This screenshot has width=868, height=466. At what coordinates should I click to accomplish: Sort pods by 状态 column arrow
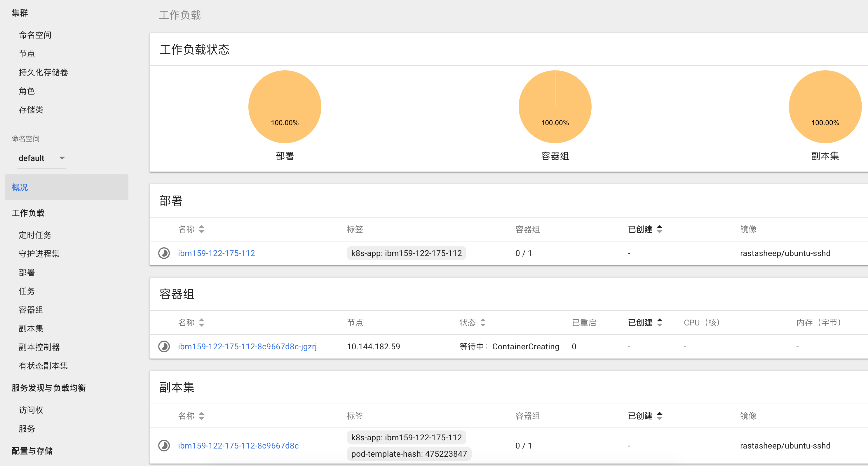coord(482,323)
